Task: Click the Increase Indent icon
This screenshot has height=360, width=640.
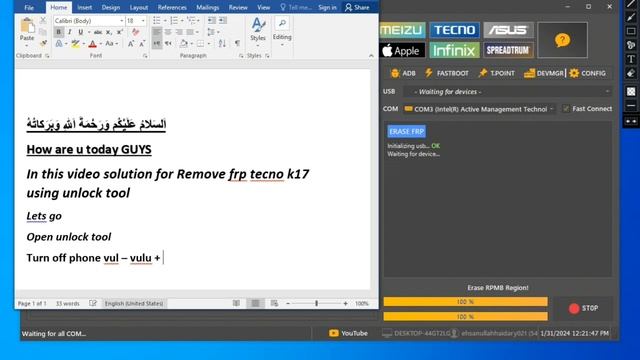Action: point(222,20)
